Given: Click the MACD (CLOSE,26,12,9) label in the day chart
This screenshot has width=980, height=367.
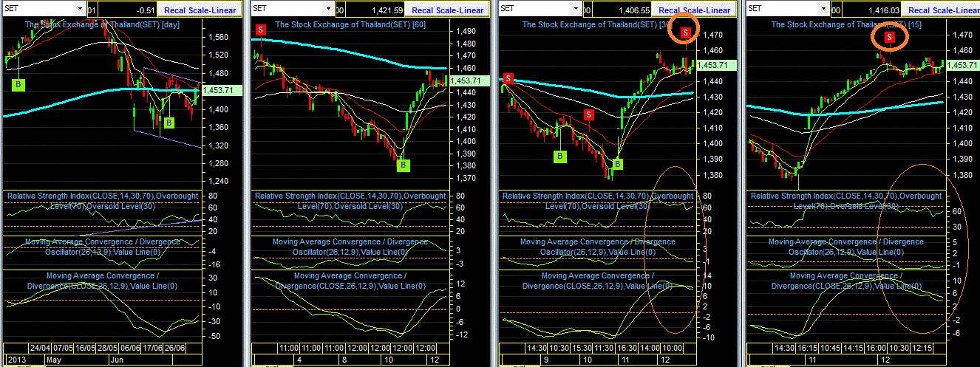Looking at the screenshot, I should pyautogui.click(x=103, y=281).
